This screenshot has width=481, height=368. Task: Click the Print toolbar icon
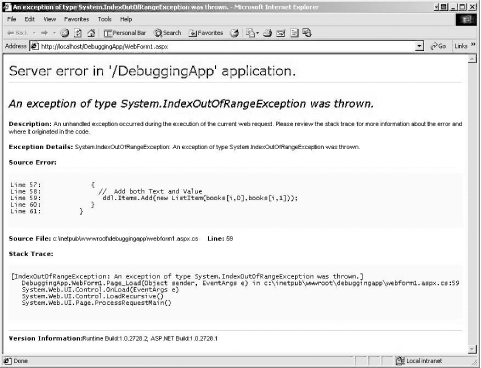point(267,33)
